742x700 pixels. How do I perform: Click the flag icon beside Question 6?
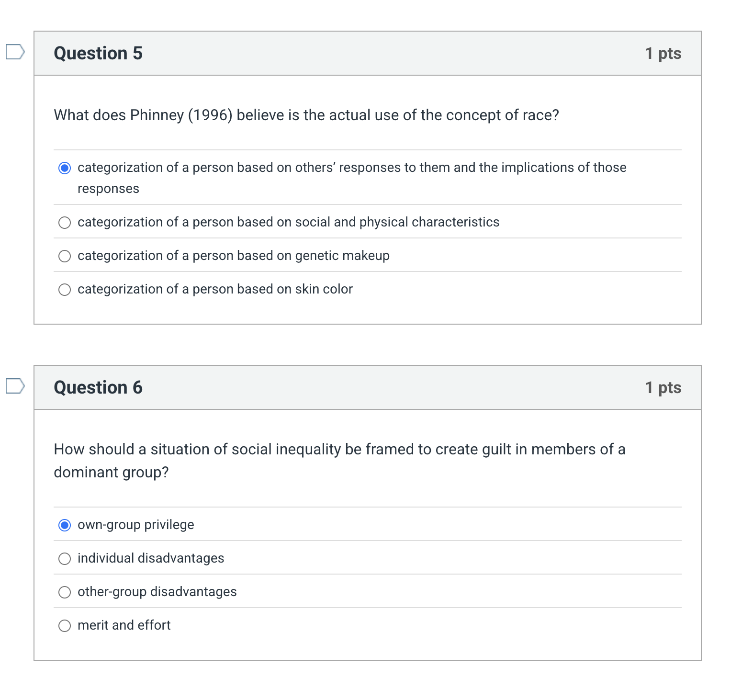14,387
